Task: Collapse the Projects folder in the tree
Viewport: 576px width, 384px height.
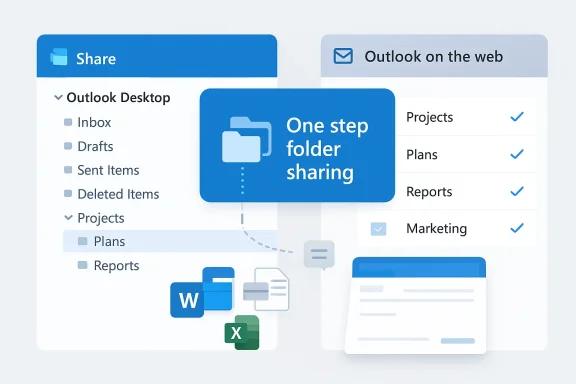Action: pos(68,218)
